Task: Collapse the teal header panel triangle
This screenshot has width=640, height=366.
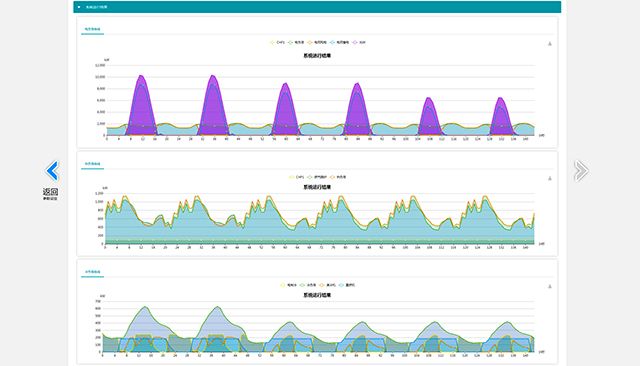Action: tap(79, 7)
